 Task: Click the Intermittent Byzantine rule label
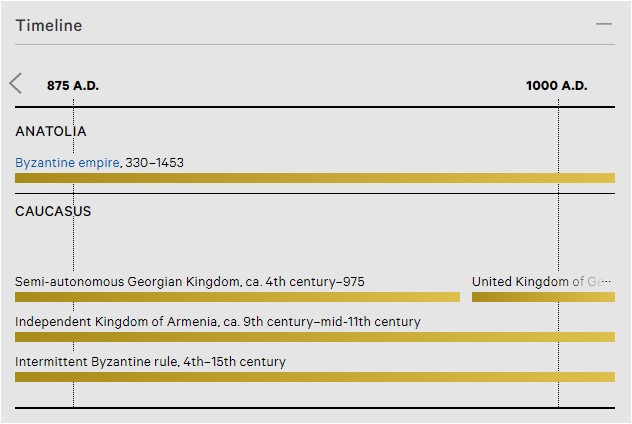pos(150,362)
